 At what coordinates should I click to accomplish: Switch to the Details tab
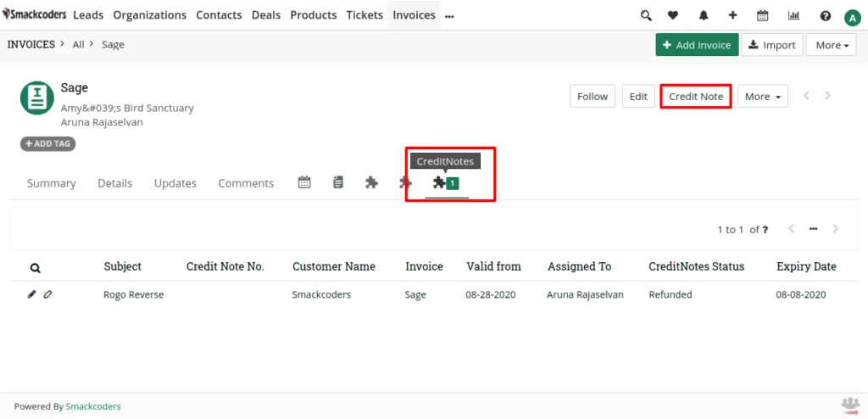click(114, 183)
